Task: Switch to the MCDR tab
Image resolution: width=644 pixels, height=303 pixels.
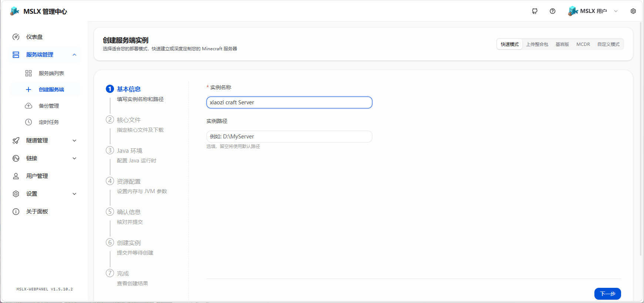Action: [x=583, y=44]
